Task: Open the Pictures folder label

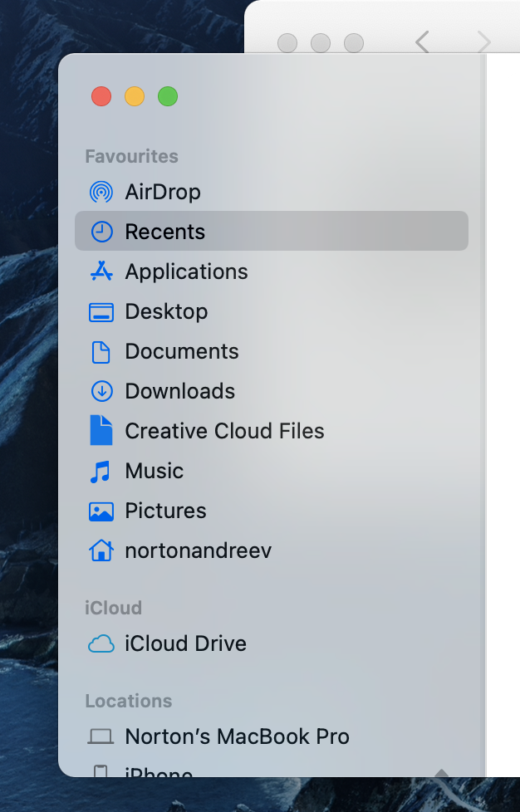Action: point(166,511)
